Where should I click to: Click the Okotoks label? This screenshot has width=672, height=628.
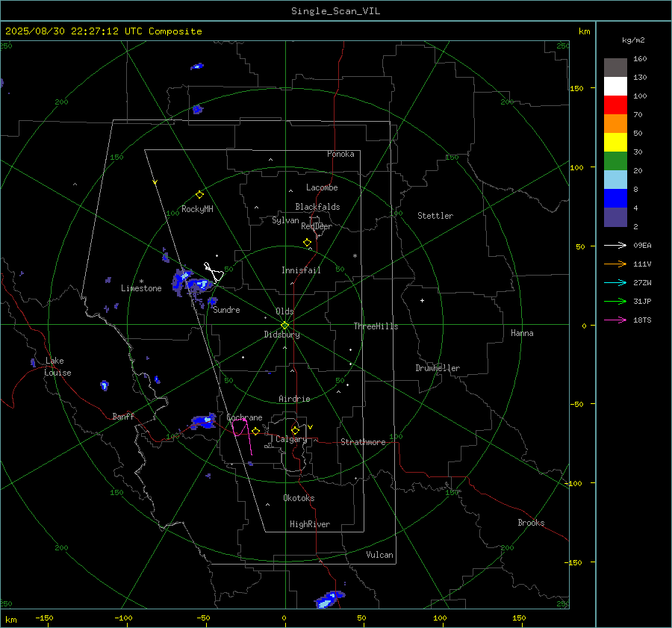[299, 498]
